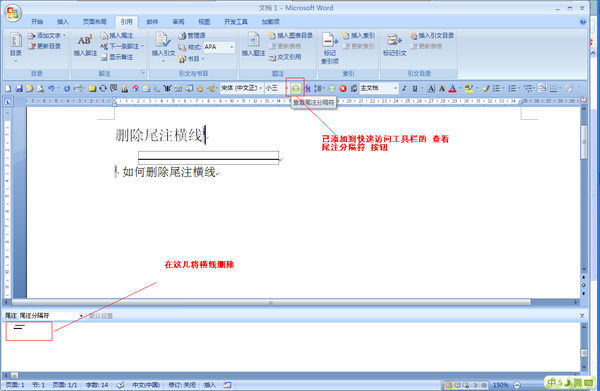Click 显示备注 button
The image size is (600, 391).
[x=117, y=57]
